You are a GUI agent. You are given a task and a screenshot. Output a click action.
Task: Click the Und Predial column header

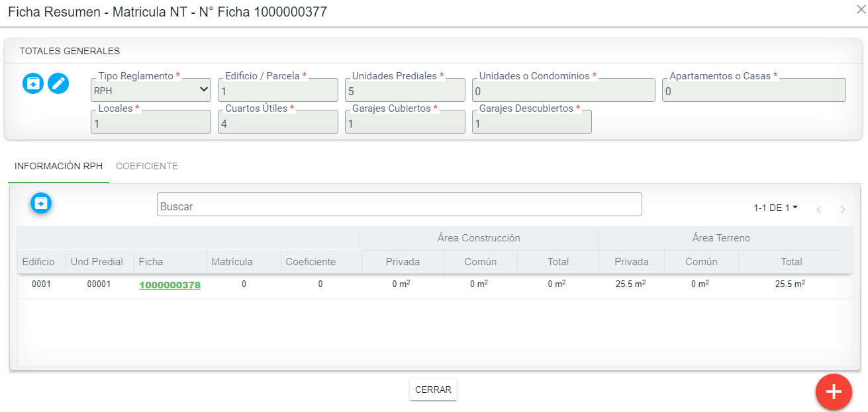(x=97, y=262)
